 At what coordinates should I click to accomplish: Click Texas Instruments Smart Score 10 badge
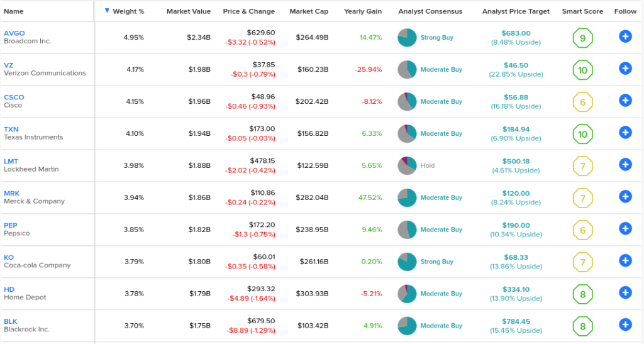click(x=582, y=134)
